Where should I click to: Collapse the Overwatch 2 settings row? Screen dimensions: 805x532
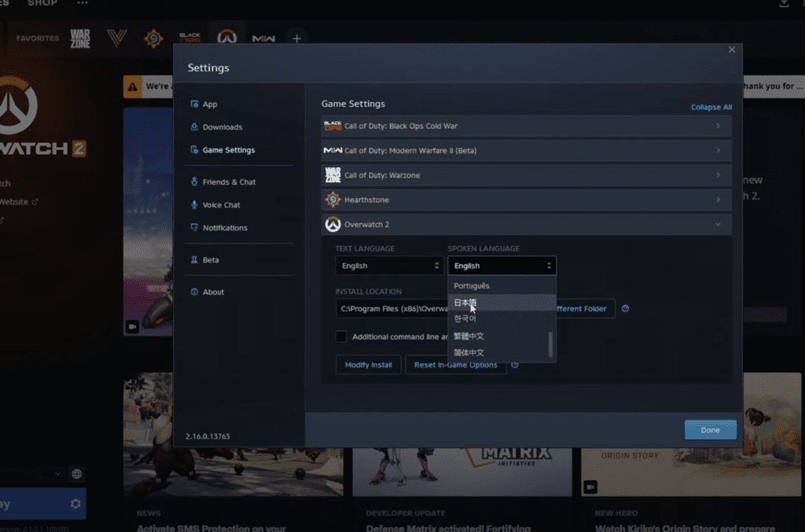tap(526, 224)
